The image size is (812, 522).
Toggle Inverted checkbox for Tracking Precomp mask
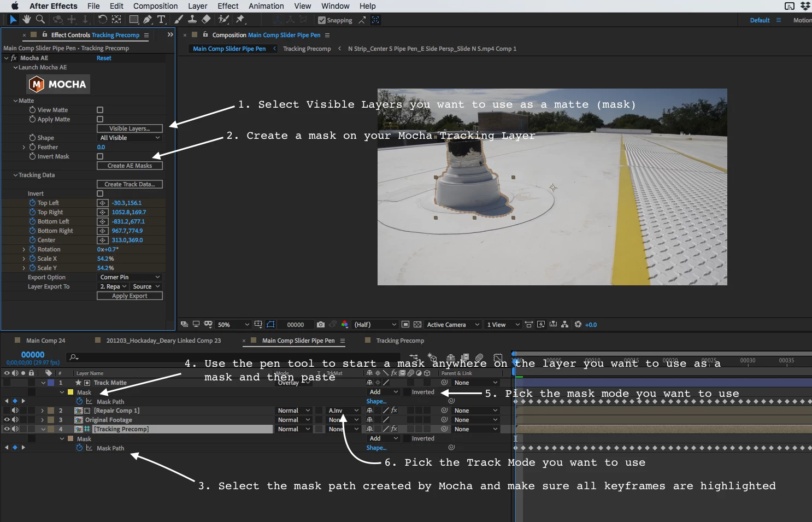tap(407, 438)
